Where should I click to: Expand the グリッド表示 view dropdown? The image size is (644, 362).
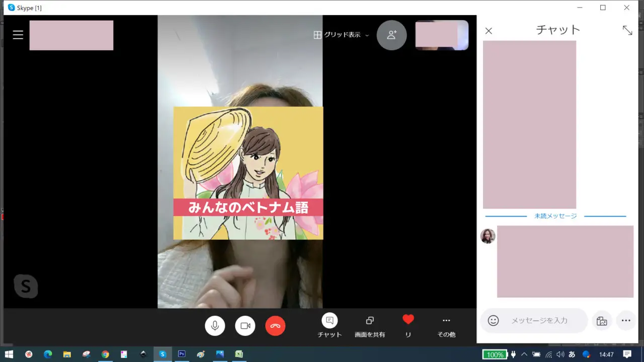tap(342, 35)
